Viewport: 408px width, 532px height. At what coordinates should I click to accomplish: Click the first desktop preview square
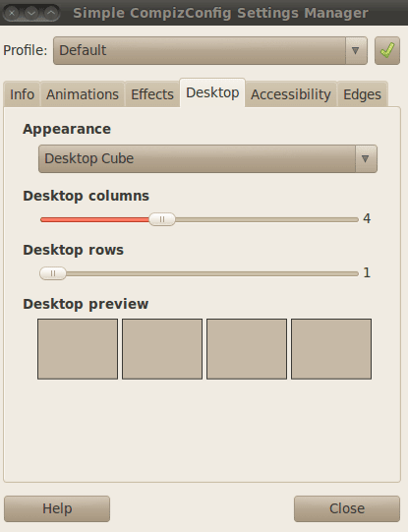(78, 349)
